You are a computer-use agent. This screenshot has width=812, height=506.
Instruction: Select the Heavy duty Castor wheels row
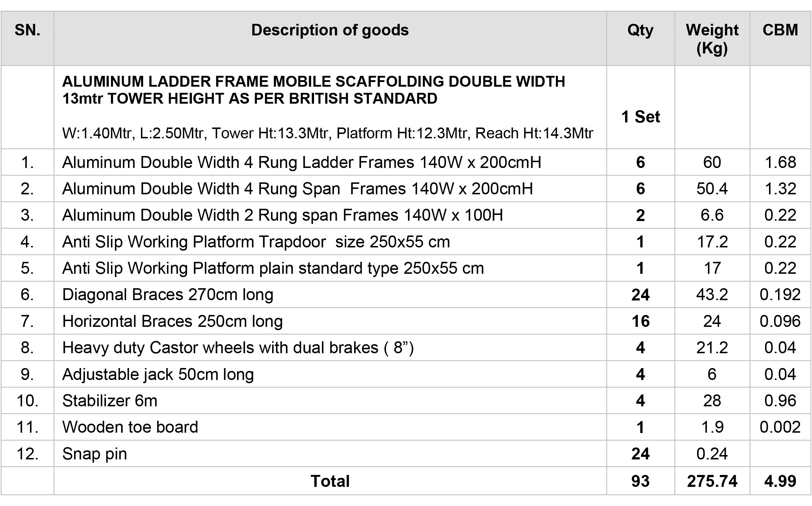406,347
